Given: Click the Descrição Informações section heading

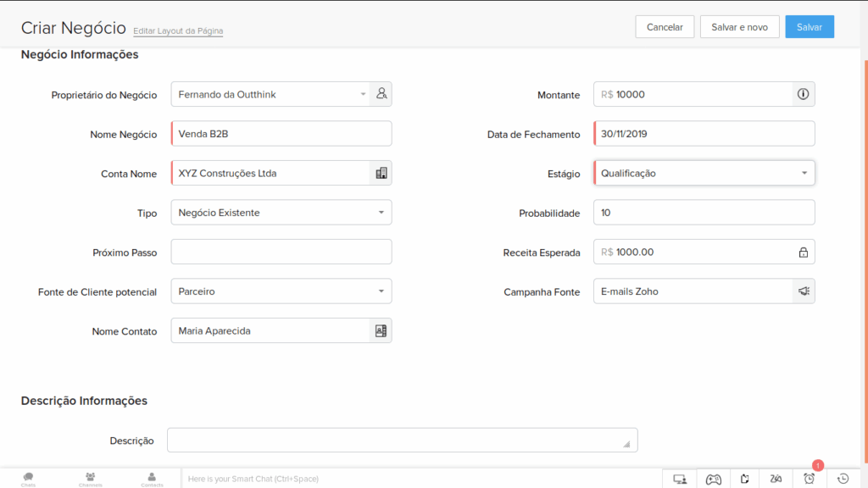Looking at the screenshot, I should point(84,401).
